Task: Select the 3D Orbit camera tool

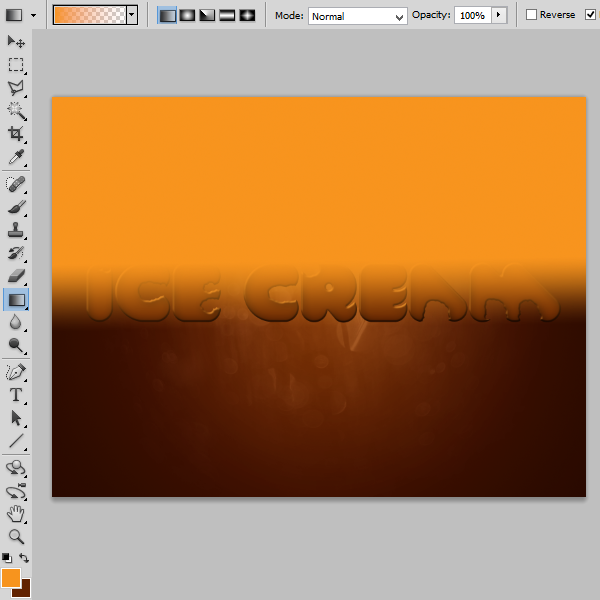Action: click(16, 491)
